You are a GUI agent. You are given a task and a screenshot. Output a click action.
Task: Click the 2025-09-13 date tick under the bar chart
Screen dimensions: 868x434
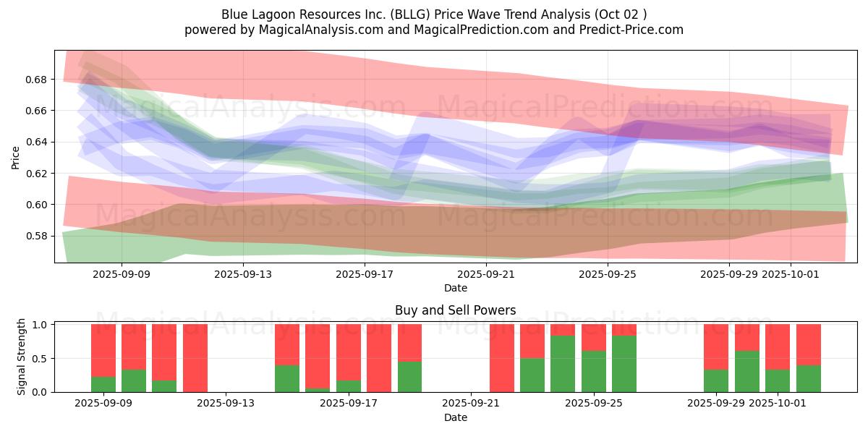coord(226,404)
